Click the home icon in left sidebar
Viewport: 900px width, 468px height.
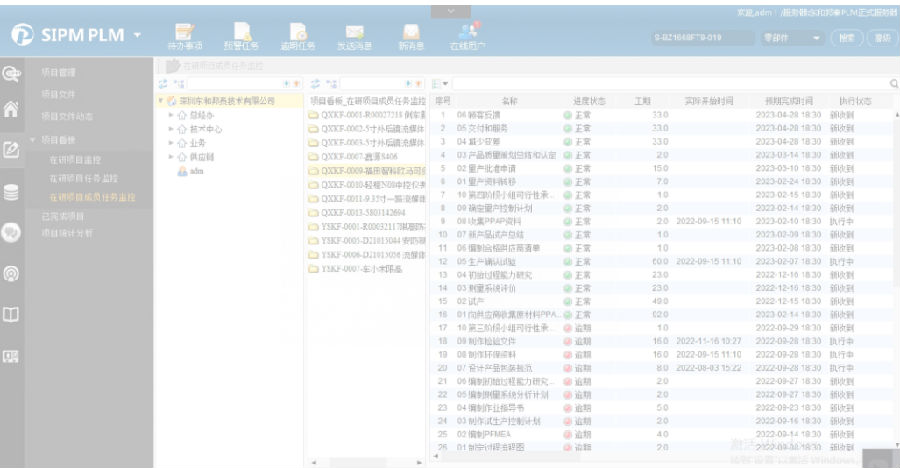coord(12,110)
